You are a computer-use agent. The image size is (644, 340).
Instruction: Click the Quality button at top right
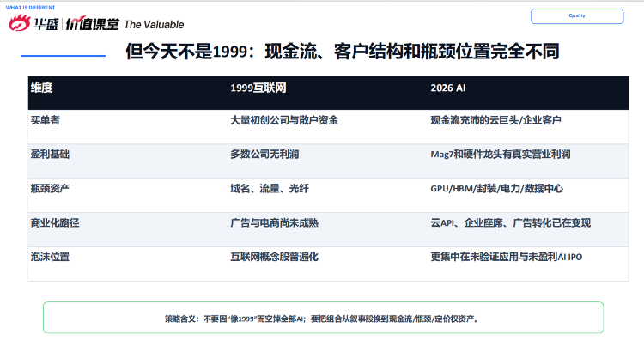577,16
